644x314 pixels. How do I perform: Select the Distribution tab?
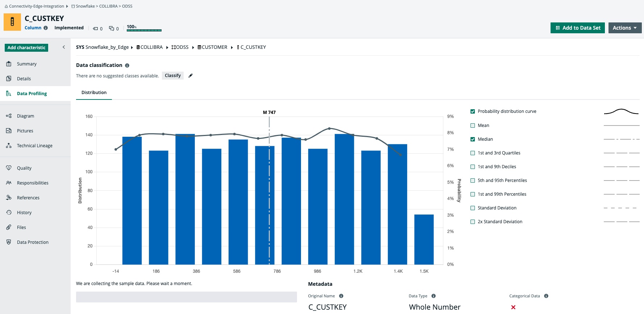94,93
